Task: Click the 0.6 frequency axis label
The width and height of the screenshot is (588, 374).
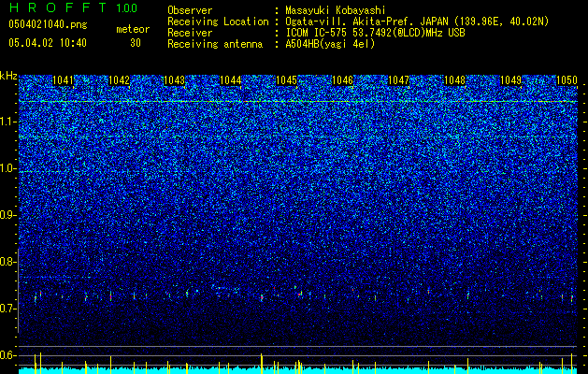Action: [x=8, y=355]
